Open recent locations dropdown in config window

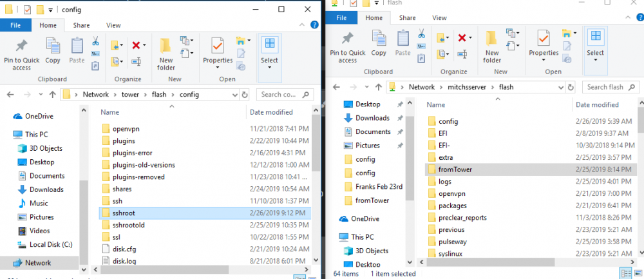tap(40, 95)
